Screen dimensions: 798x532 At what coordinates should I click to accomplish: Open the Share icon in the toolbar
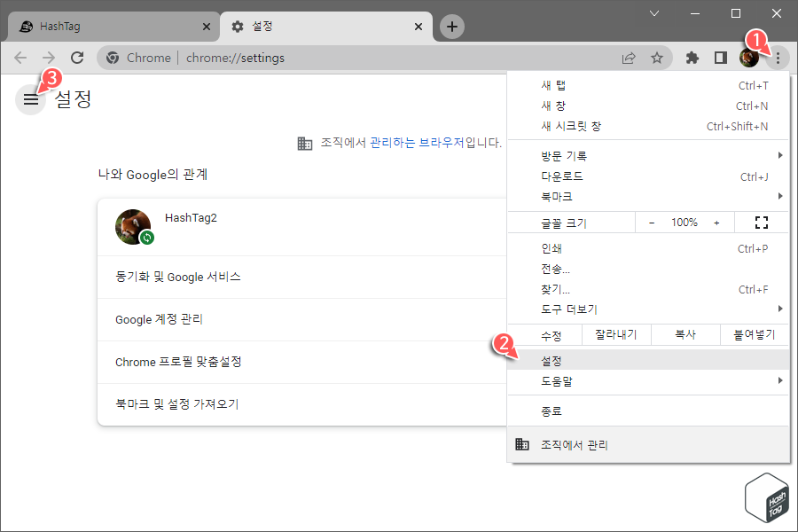(x=629, y=57)
